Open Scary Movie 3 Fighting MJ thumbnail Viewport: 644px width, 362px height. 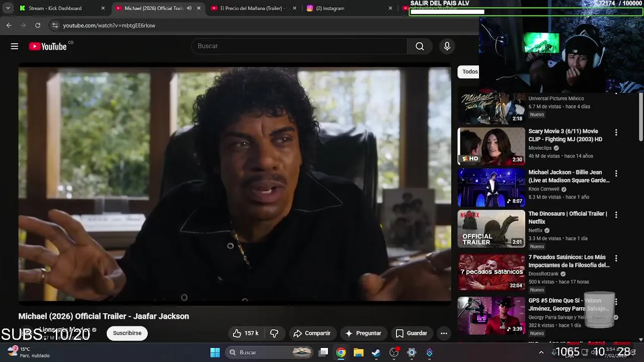(491, 146)
